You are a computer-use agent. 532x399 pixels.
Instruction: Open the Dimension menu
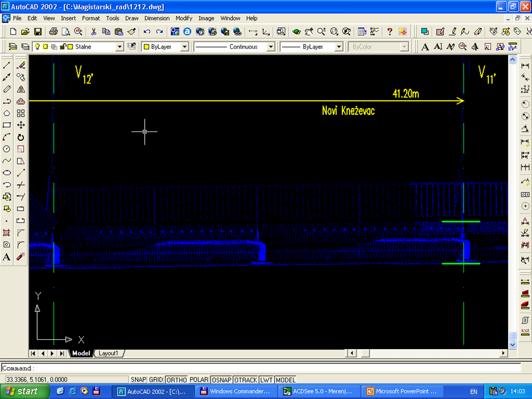click(157, 18)
